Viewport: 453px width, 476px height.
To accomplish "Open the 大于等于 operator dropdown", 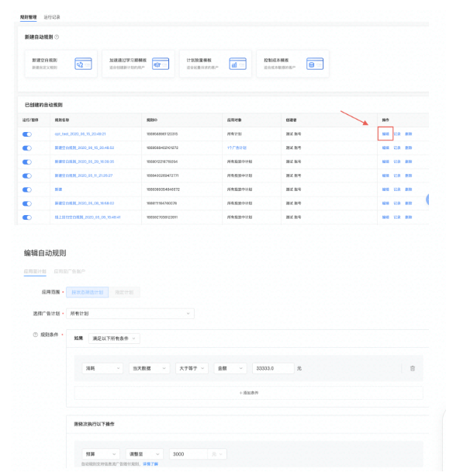I will pos(192,368).
